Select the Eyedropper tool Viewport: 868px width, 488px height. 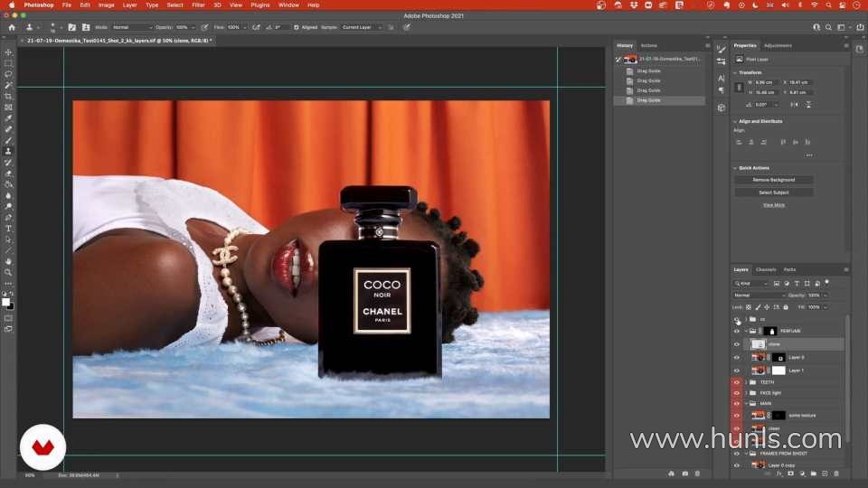[8, 118]
